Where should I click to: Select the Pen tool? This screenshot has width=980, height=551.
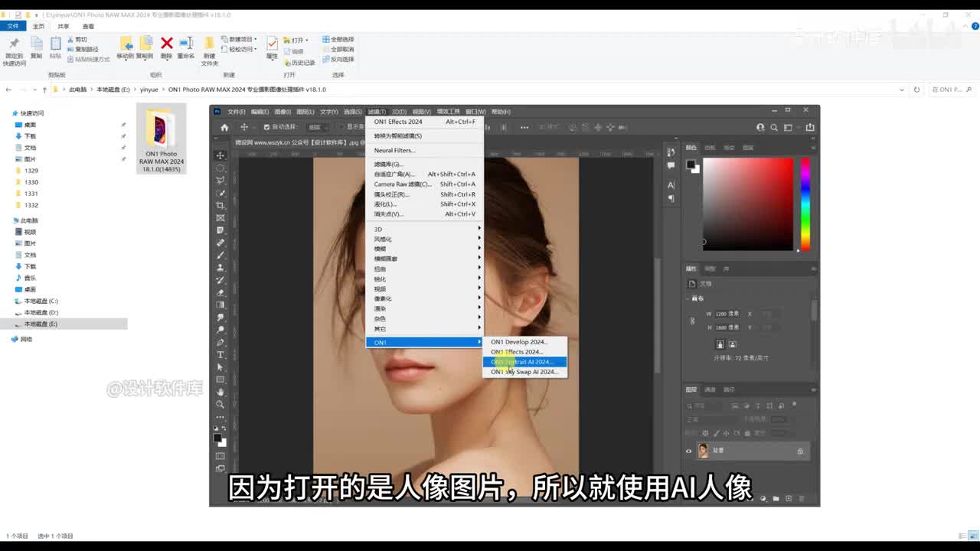(x=220, y=342)
